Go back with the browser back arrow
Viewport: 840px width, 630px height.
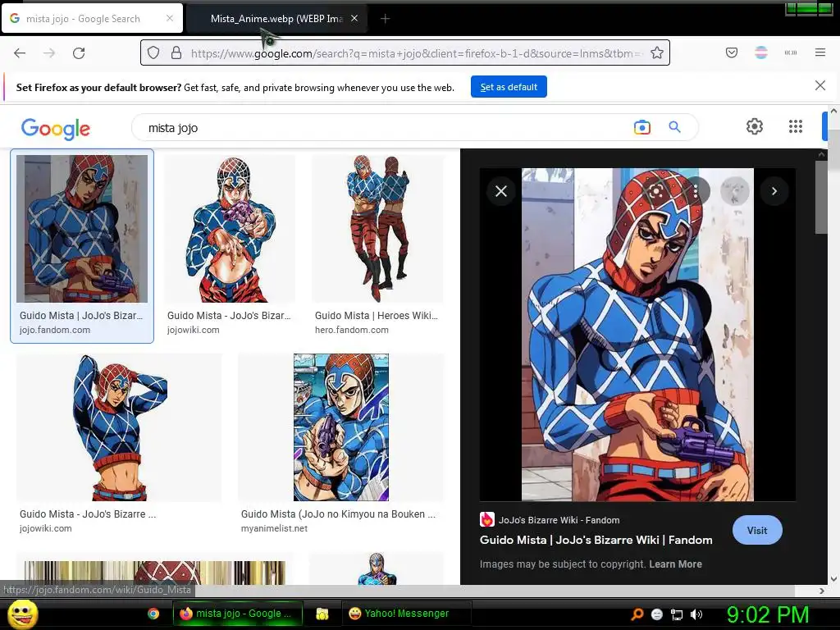[20, 53]
